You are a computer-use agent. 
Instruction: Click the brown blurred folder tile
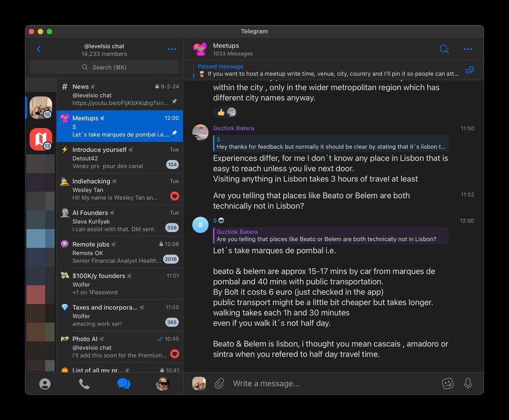click(35, 332)
